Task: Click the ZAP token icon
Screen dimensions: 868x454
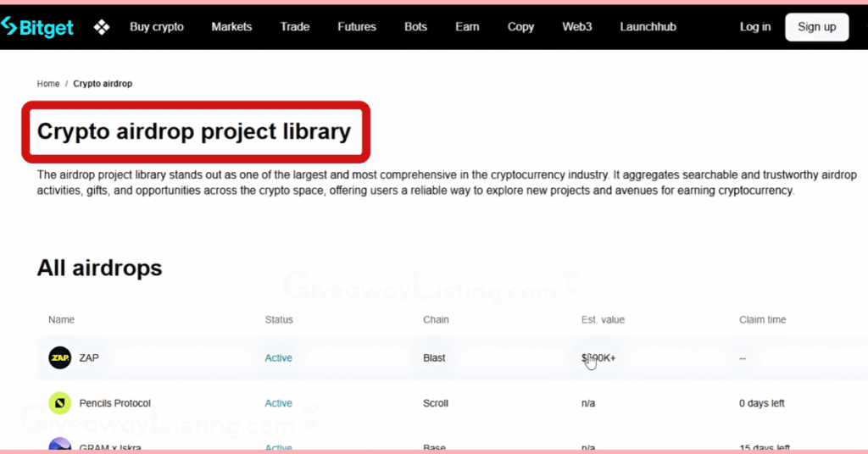Action: (x=60, y=357)
